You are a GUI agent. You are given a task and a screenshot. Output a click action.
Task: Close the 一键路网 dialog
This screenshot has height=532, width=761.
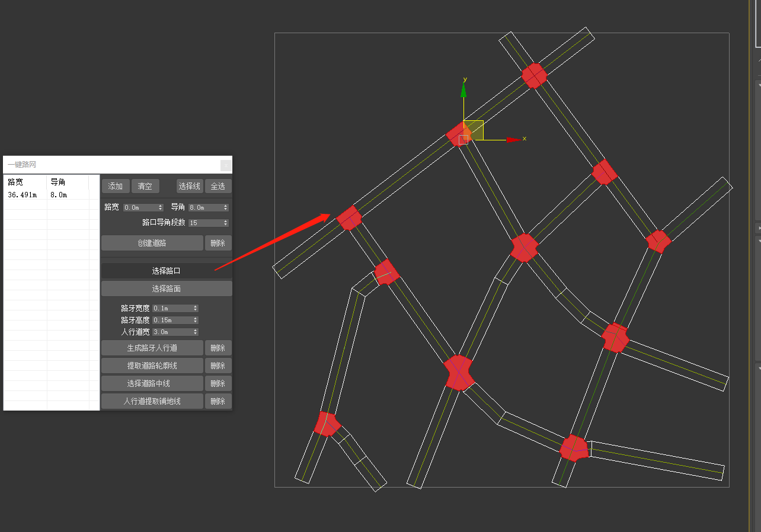tap(226, 165)
